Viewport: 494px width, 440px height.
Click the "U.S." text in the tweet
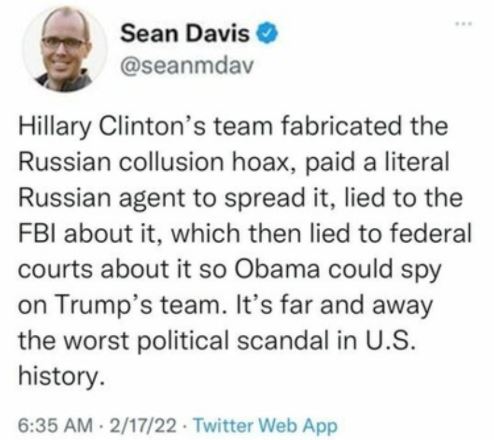tap(391, 341)
